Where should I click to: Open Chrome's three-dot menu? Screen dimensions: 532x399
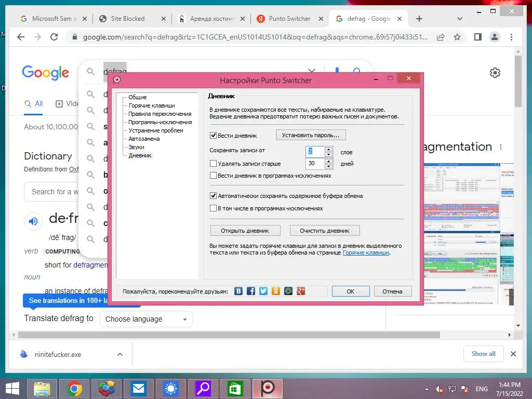pos(511,37)
